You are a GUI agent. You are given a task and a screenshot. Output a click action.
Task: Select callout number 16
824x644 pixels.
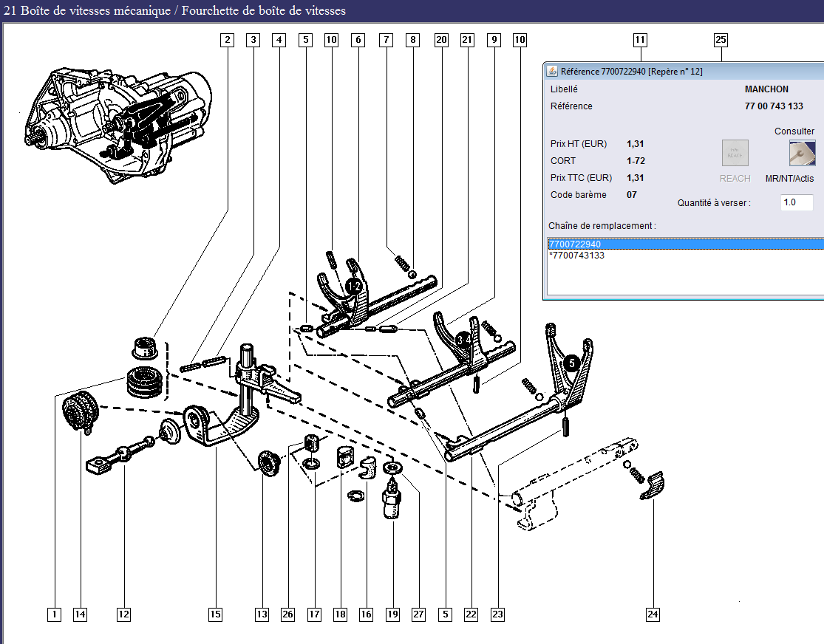[367, 614]
